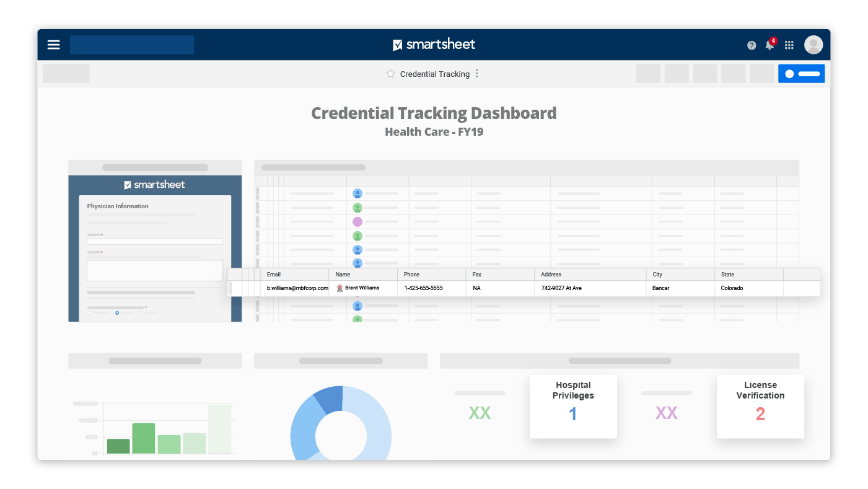Screen dimensions: 868x489
Task: Open the user account avatar
Action: (x=813, y=45)
